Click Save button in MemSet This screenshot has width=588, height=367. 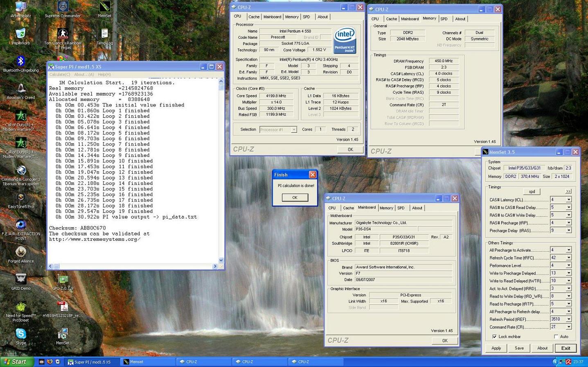coord(519,348)
